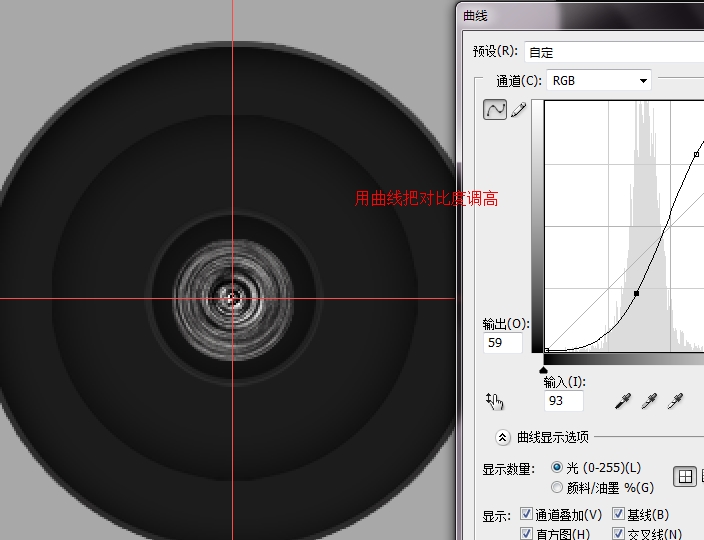704x540 pixels.
Task: Choose the 光 (0-255) radio option
Action: pyautogui.click(x=557, y=467)
